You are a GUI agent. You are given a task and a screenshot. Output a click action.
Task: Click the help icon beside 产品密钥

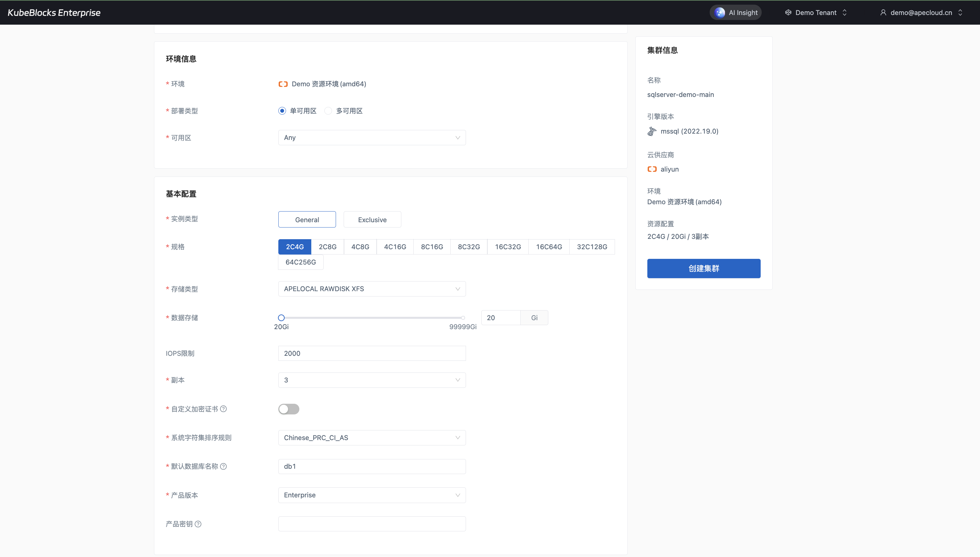[198, 524]
